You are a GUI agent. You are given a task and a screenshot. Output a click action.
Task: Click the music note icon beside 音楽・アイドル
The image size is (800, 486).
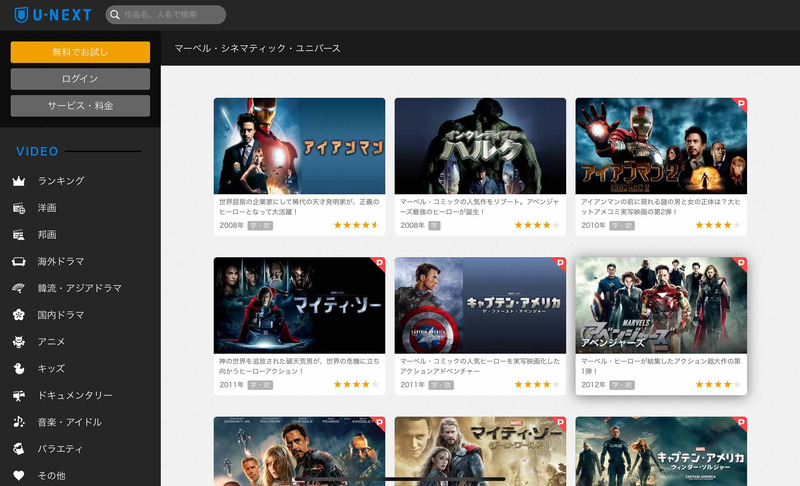coord(19,422)
